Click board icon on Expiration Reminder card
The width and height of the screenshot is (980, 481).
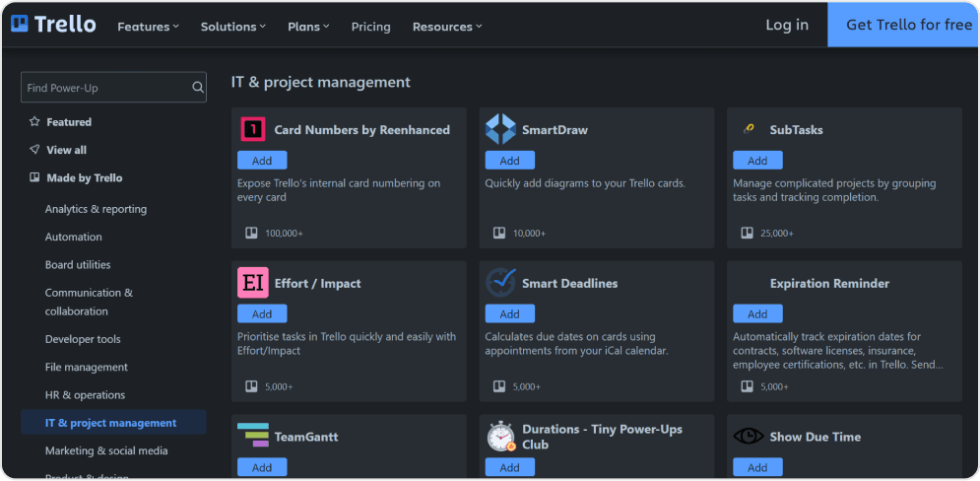coord(747,386)
